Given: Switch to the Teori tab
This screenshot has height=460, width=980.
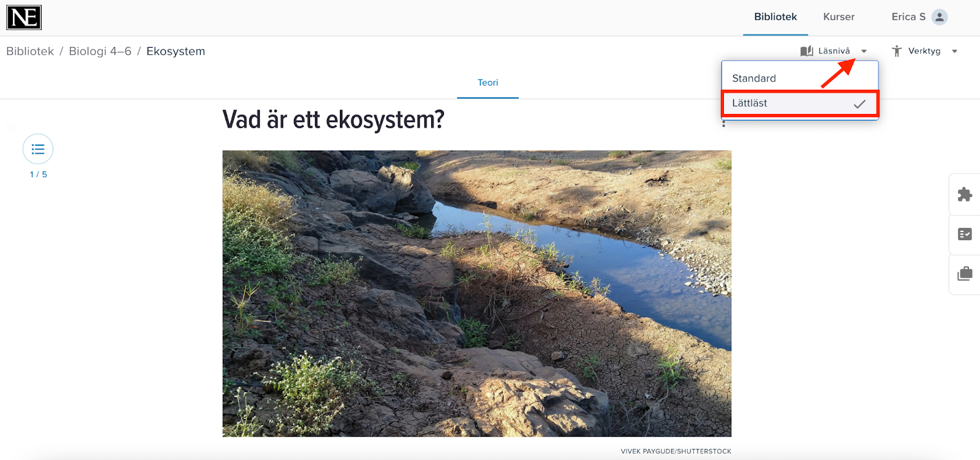Looking at the screenshot, I should click(x=488, y=83).
